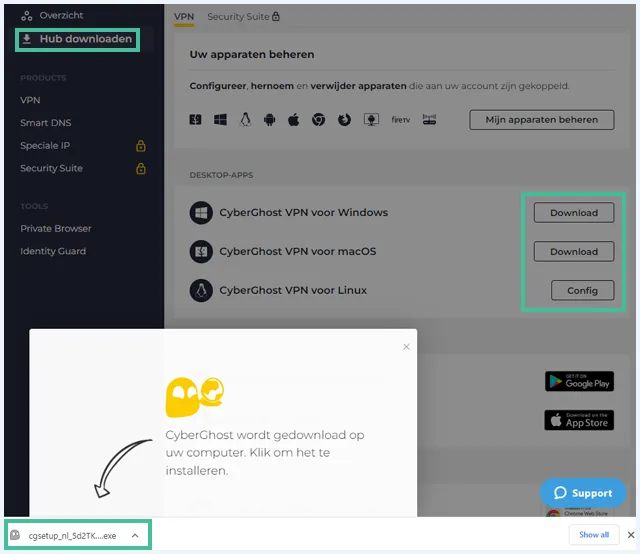Open the Support chat button

583,493
